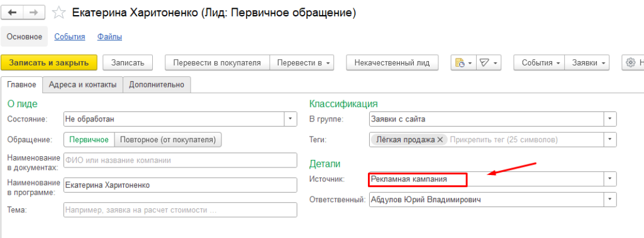The height and width of the screenshot is (238, 644).
Task: Expand the Состояние dropdown arrow
Action: tap(291, 119)
